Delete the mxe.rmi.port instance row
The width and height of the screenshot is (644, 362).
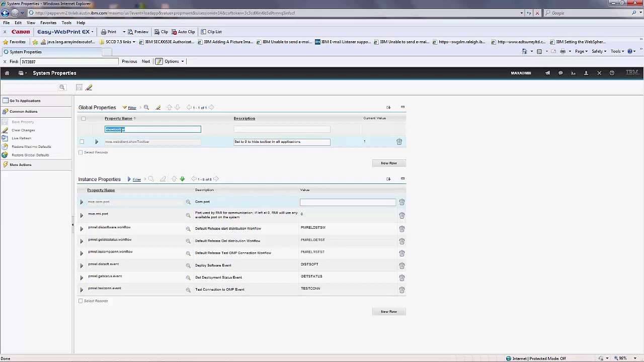click(x=401, y=216)
